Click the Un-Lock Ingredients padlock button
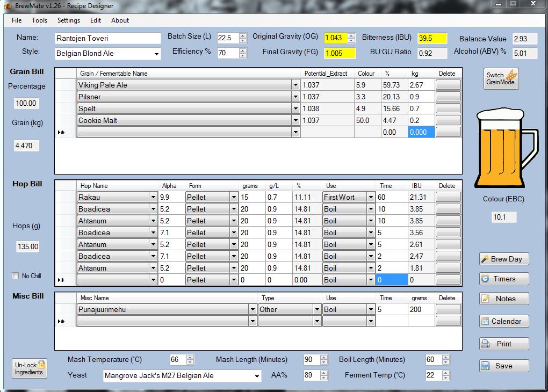The height and width of the screenshot is (392, 548). pos(30,368)
